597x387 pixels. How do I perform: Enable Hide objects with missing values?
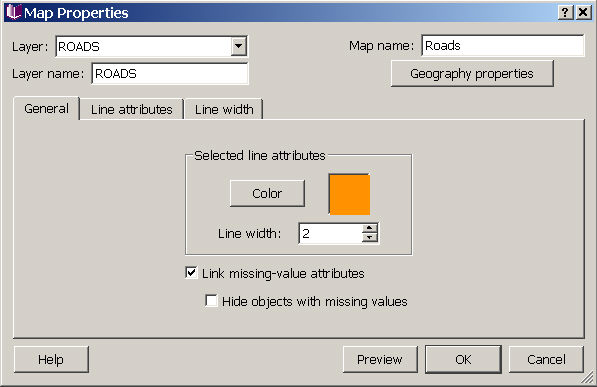click(x=211, y=301)
